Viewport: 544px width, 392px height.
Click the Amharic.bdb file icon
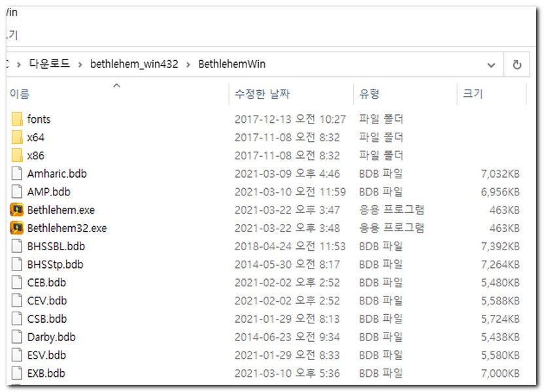(17, 174)
